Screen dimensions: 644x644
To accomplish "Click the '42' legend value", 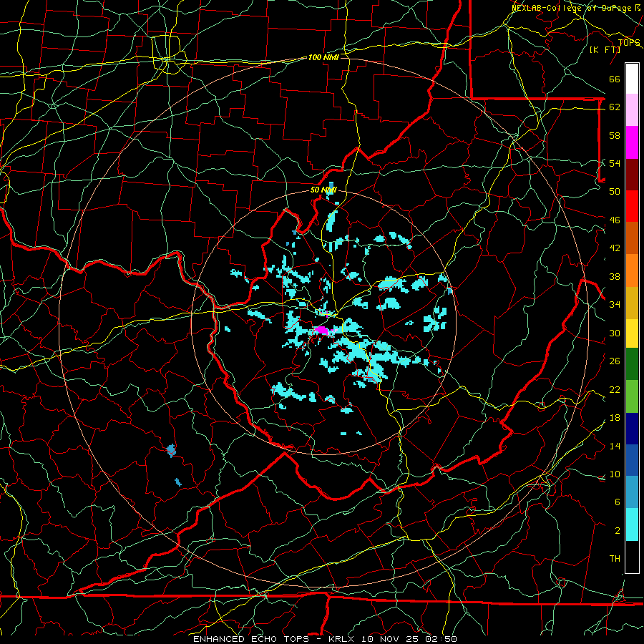I will (x=615, y=248).
